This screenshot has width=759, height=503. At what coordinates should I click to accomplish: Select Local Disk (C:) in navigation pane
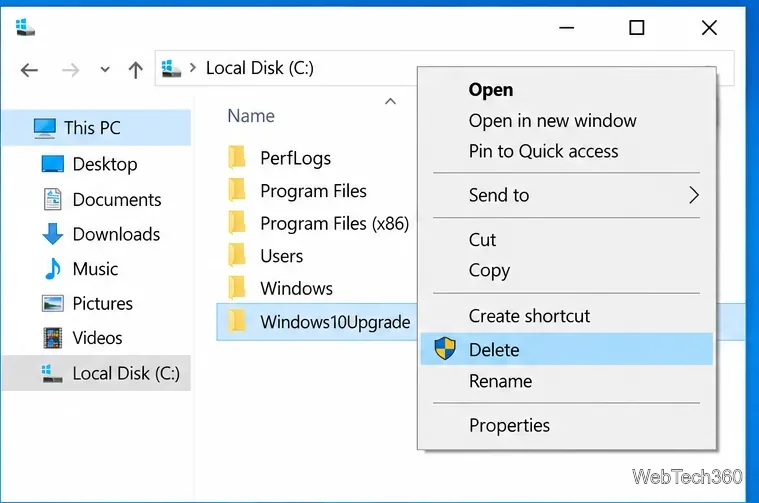pos(96,373)
